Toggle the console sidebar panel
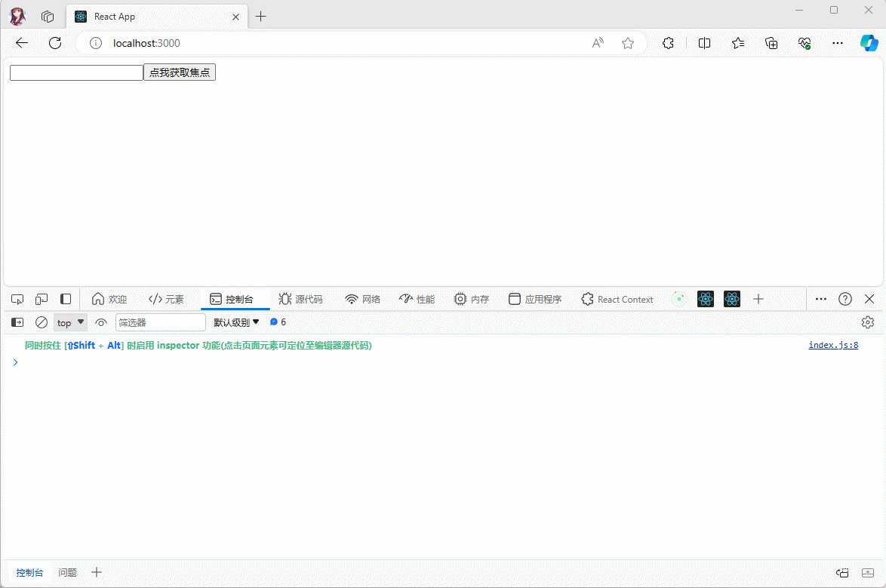This screenshot has width=886, height=588. click(x=17, y=322)
